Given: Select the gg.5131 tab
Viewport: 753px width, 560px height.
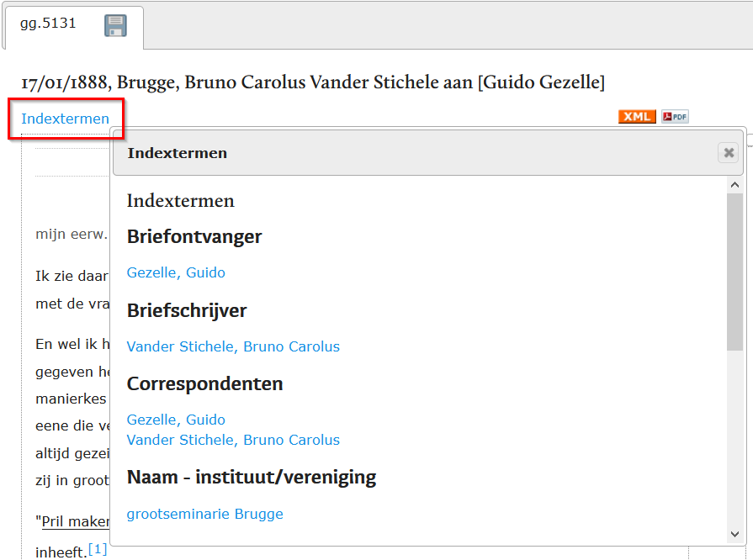Looking at the screenshot, I should click(x=48, y=24).
